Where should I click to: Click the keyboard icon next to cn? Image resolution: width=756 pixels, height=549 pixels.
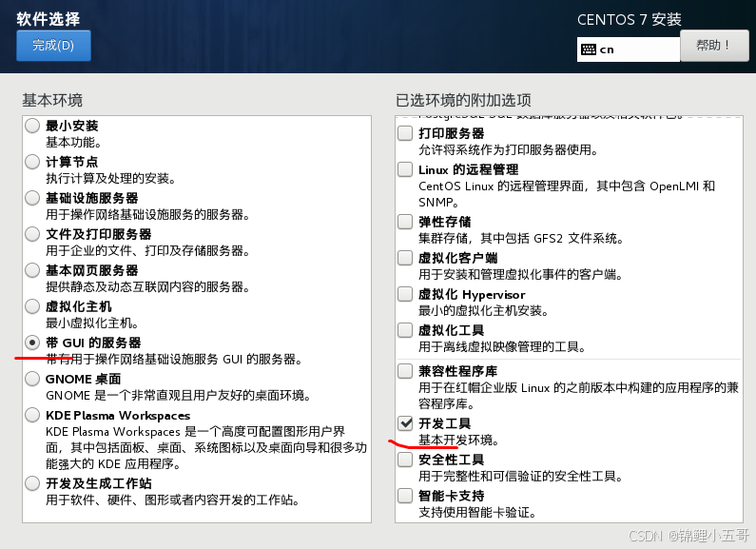[x=589, y=49]
